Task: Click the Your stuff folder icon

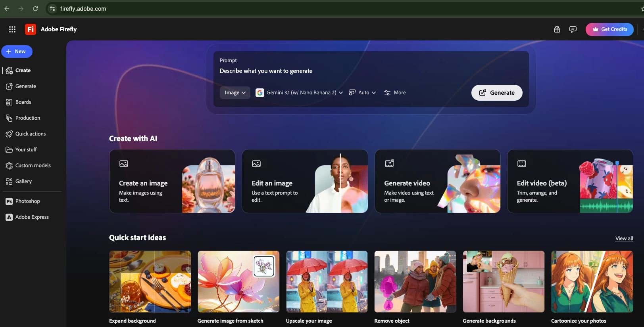Action: pyautogui.click(x=9, y=150)
